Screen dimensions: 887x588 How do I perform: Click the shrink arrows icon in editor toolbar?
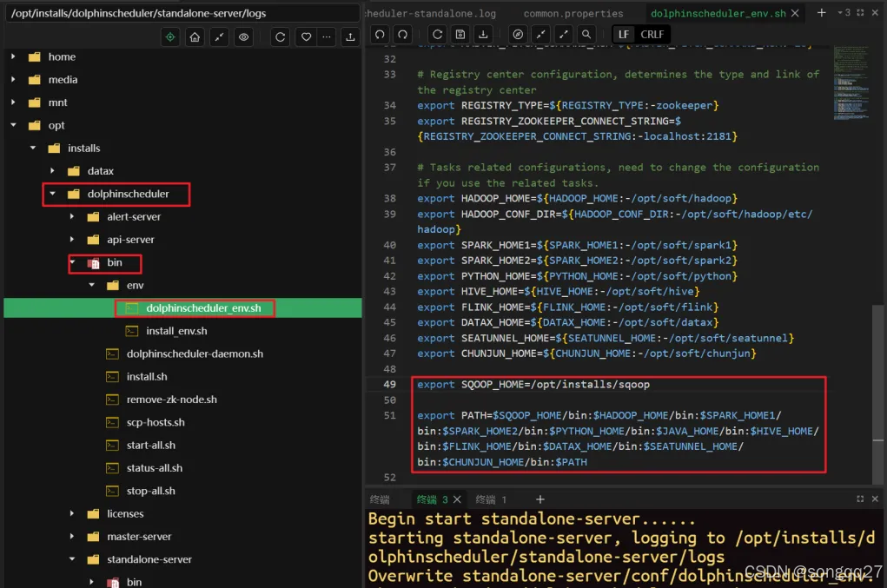click(540, 35)
